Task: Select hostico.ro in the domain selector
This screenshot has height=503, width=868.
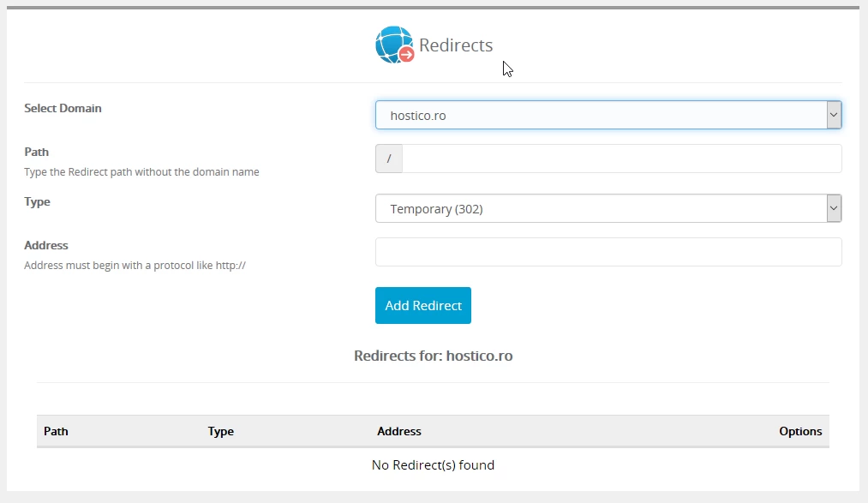Action: coord(608,114)
